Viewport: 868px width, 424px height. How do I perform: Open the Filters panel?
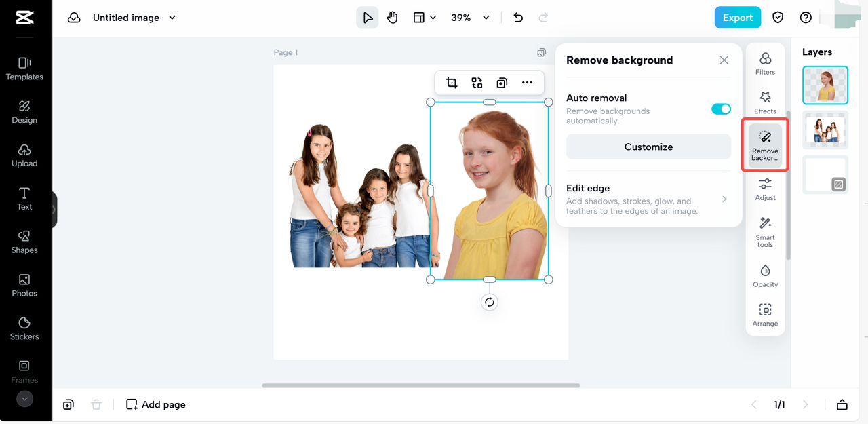[765, 64]
